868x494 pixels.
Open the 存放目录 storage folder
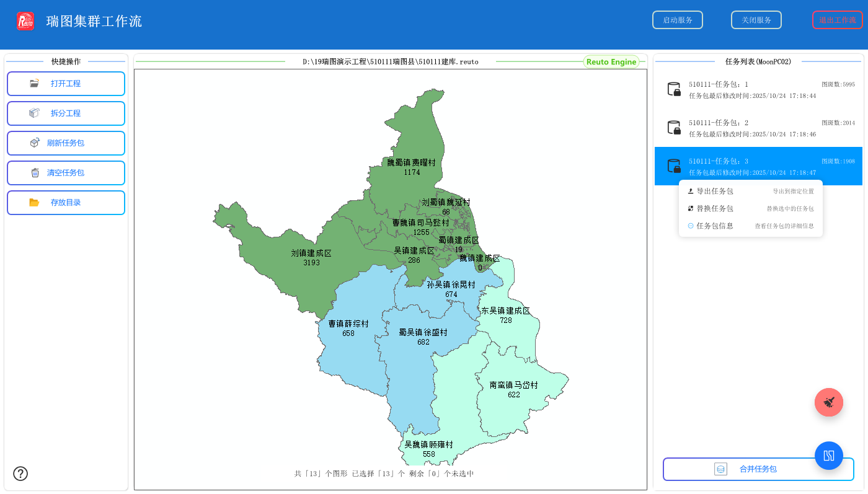pos(66,203)
